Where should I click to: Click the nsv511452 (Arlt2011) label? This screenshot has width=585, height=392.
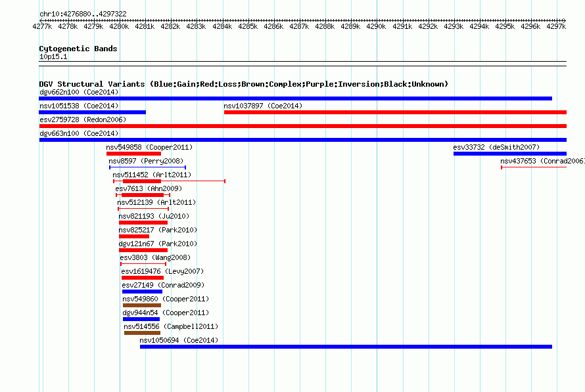[x=152, y=175]
